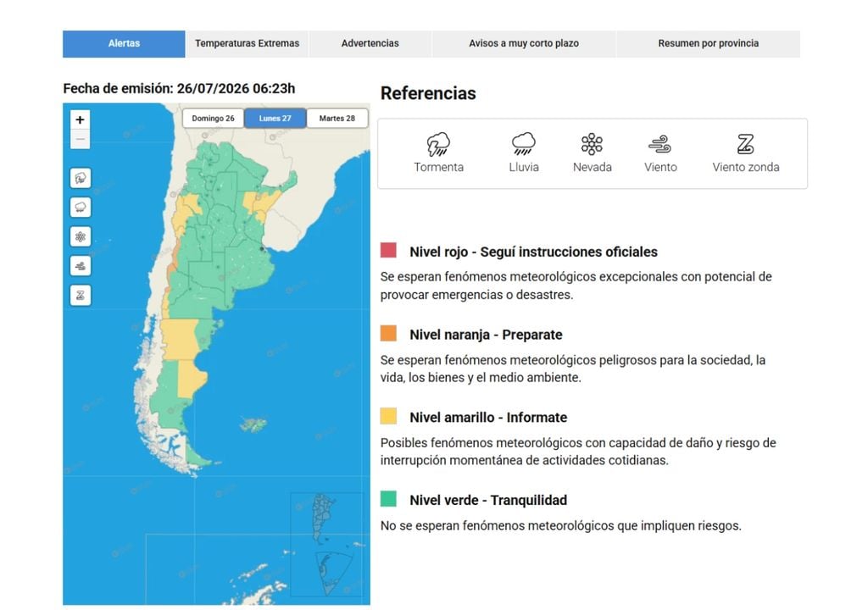Click the green level color square
Image resolution: width=868 pixels, height=610 pixels.
pyautogui.click(x=388, y=499)
